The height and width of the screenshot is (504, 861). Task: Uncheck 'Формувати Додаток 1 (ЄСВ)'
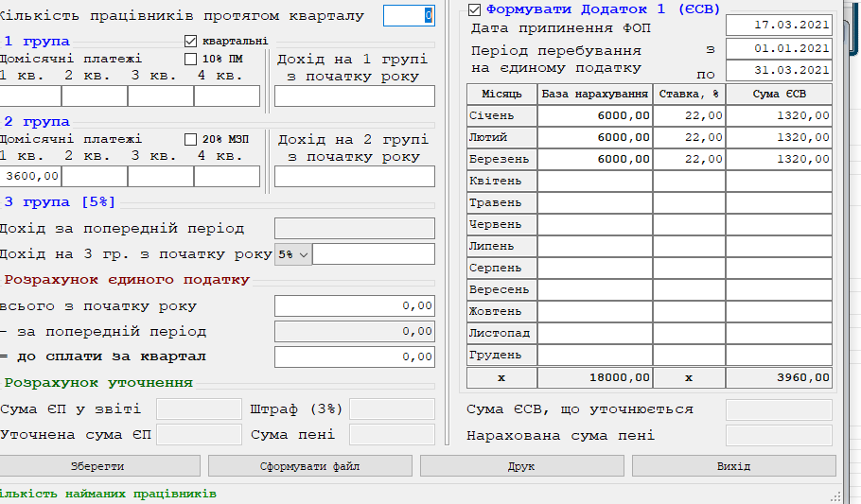[x=474, y=9]
